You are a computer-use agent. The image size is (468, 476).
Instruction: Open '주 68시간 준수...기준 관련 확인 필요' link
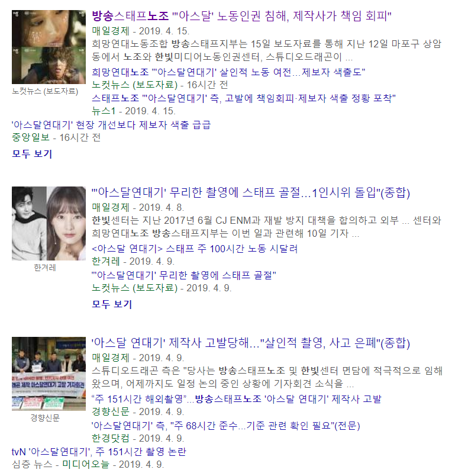pos(225,426)
